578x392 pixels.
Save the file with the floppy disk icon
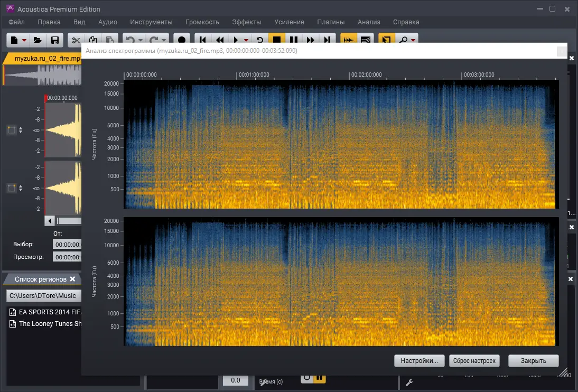coord(54,40)
